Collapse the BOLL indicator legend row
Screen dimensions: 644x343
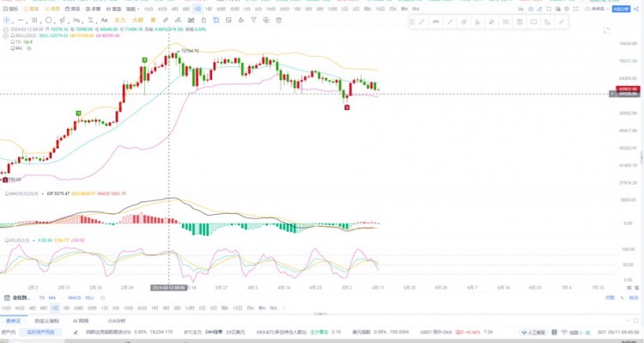6,36
